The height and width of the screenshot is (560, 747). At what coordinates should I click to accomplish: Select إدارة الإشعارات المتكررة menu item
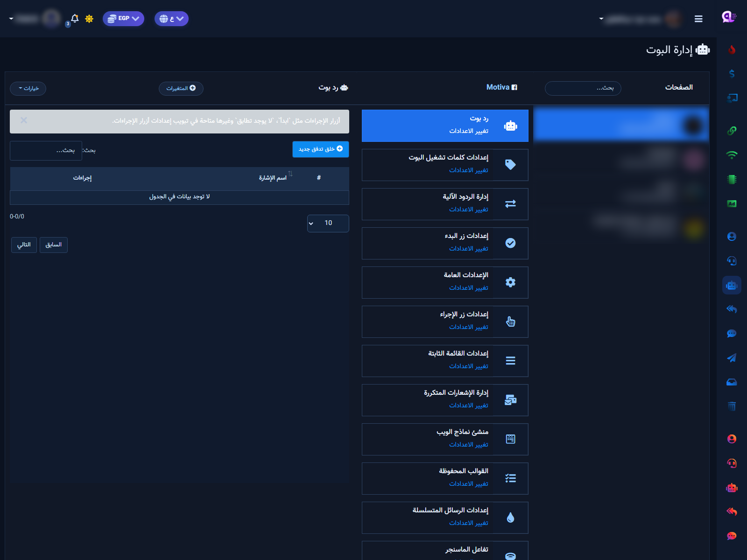tap(445, 400)
